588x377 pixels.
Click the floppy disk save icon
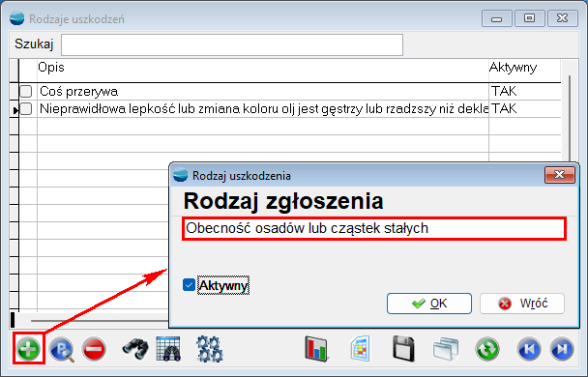(404, 349)
